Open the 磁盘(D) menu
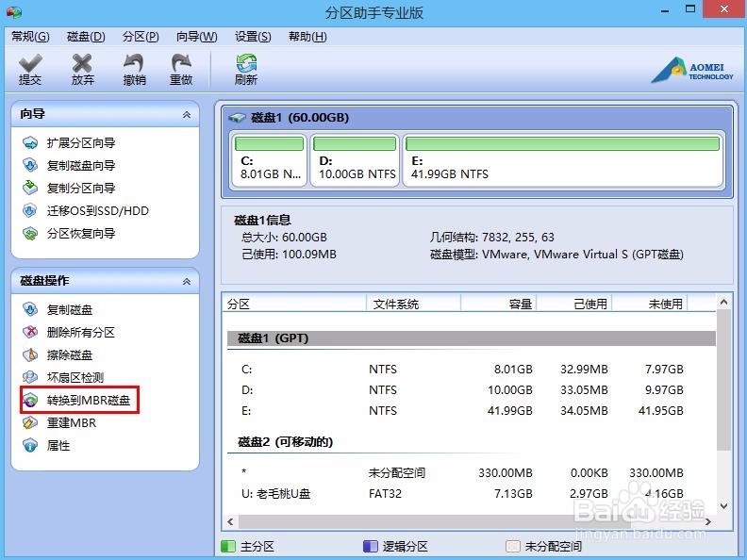The width and height of the screenshot is (747, 560). pyautogui.click(x=86, y=37)
